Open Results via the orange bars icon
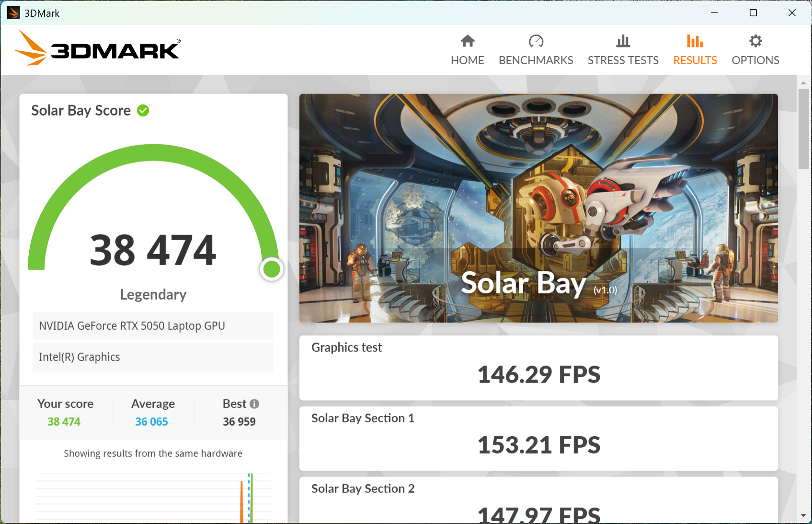Viewport: 812px width, 524px height. pyautogui.click(x=695, y=41)
